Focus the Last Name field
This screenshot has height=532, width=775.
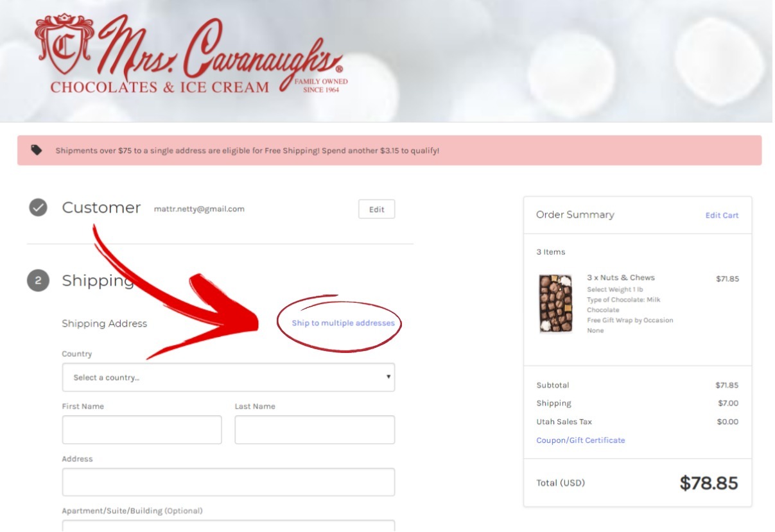tap(315, 430)
